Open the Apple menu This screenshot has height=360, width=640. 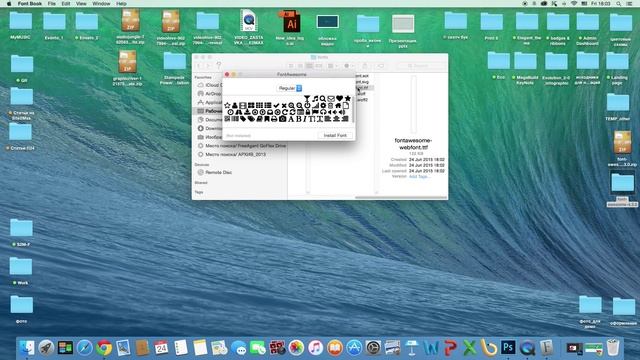[9, 3]
